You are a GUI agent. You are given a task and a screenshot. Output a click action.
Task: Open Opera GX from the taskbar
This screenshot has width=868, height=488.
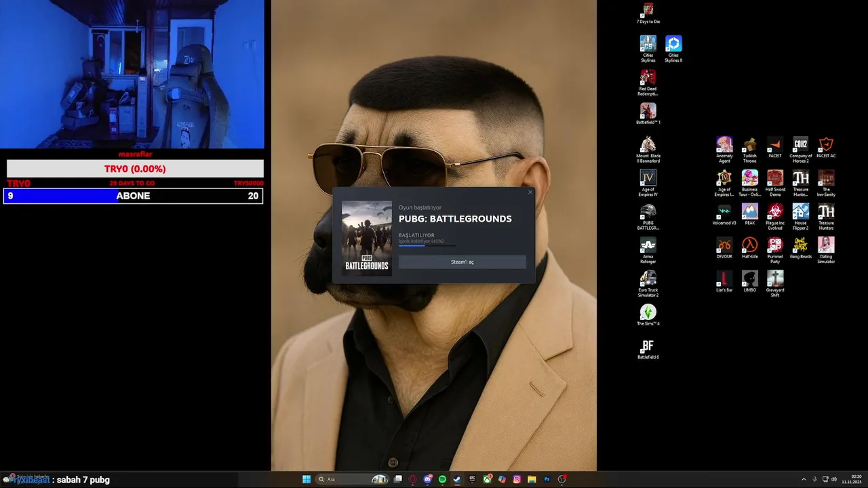pyautogui.click(x=412, y=479)
